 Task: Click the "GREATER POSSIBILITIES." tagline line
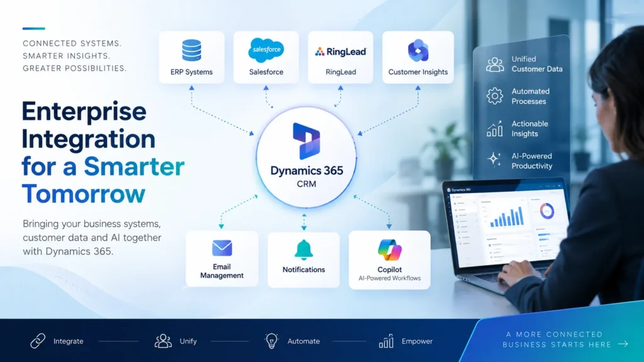(75, 68)
